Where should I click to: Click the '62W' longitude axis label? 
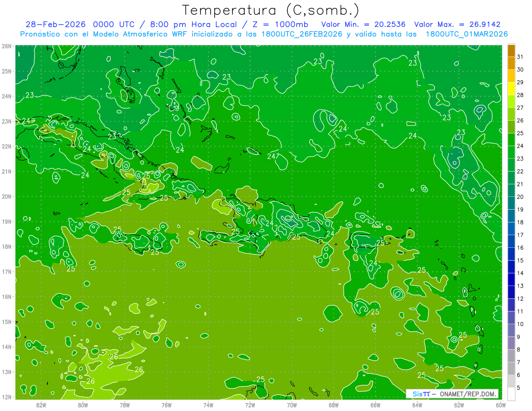pyautogui.click(x=459, y=405)
